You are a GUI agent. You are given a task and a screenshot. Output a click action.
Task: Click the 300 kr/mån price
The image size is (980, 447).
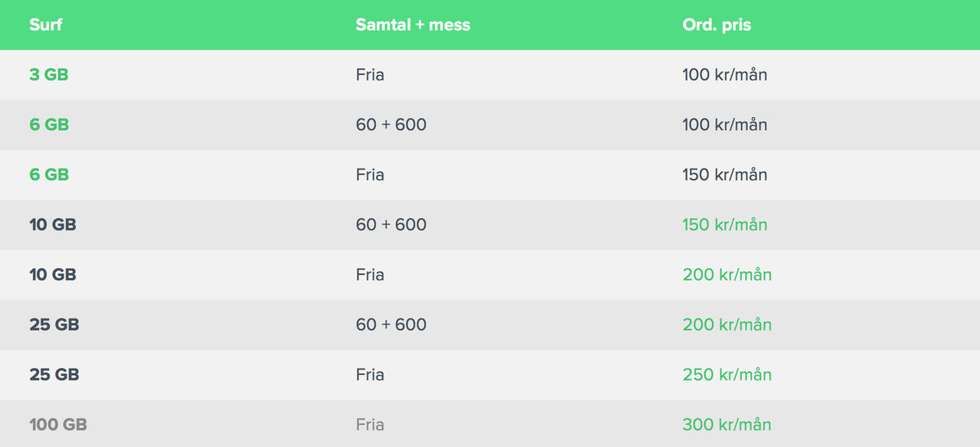click(x=727, y=424)
